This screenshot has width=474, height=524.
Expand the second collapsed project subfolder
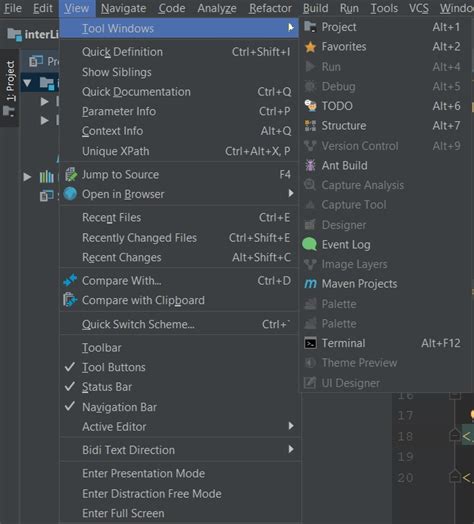(x=44, y=120)
